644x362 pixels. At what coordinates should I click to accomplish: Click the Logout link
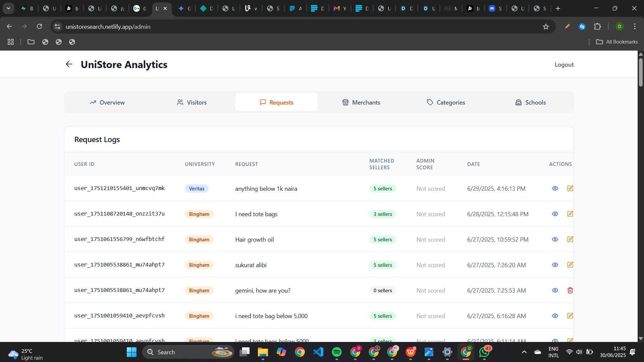(564, 65)
